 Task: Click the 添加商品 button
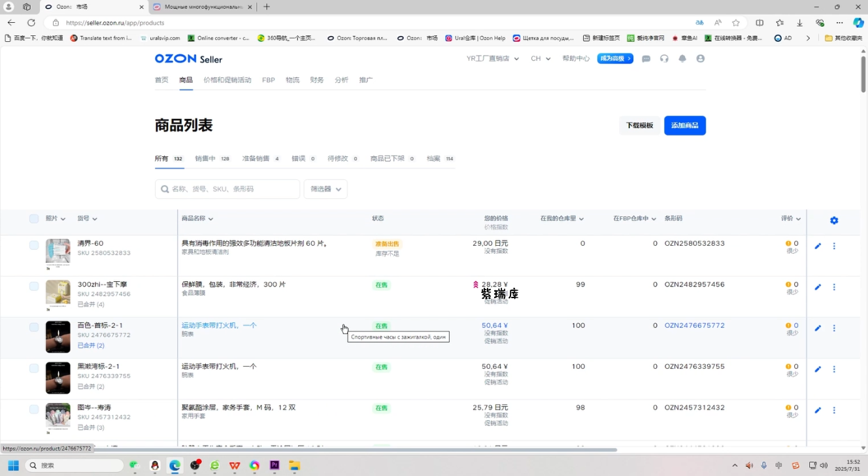(684, 126)
